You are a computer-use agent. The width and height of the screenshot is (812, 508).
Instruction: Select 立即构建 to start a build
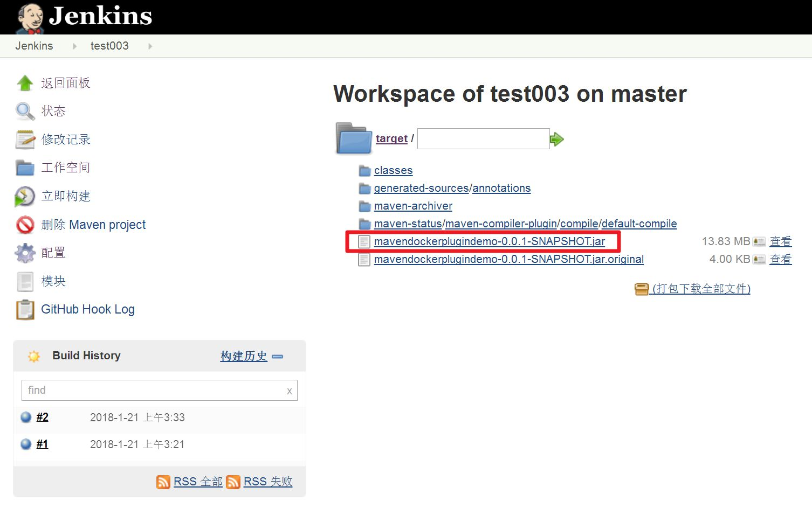[x=66, y=196]
